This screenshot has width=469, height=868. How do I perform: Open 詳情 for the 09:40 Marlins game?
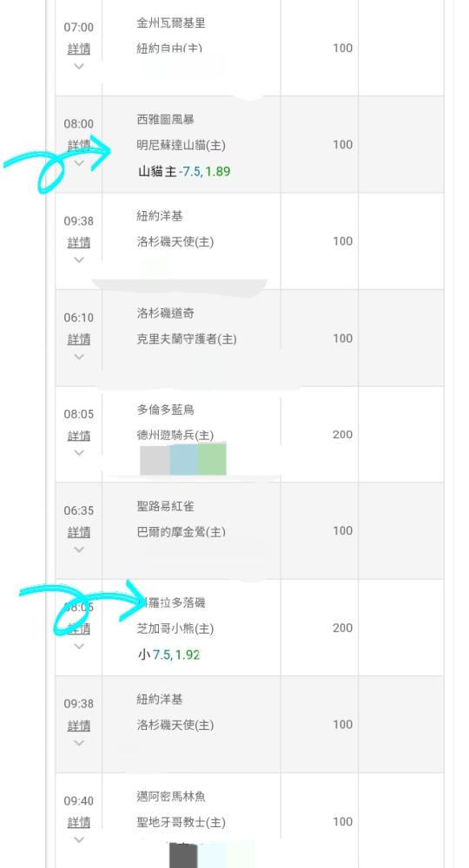pyautogui.click(x=79, y=823)
